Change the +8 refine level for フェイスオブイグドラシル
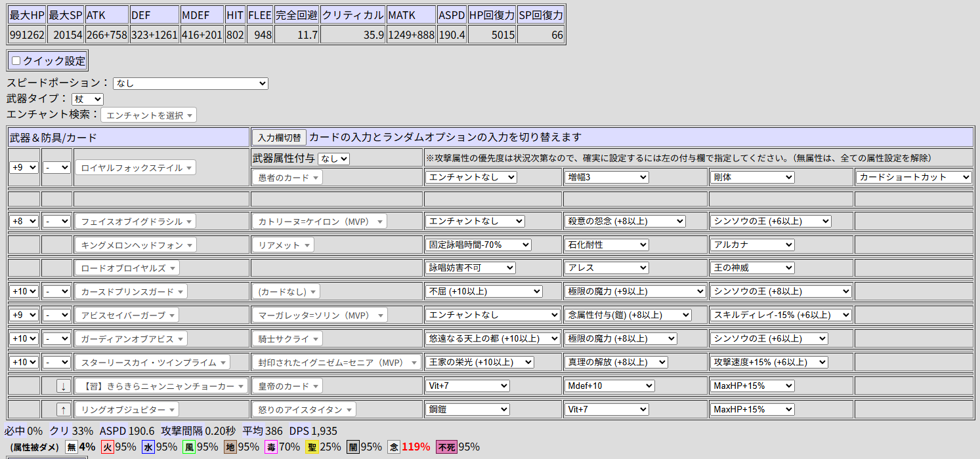 pyautogui.click(x=24, y=222)
